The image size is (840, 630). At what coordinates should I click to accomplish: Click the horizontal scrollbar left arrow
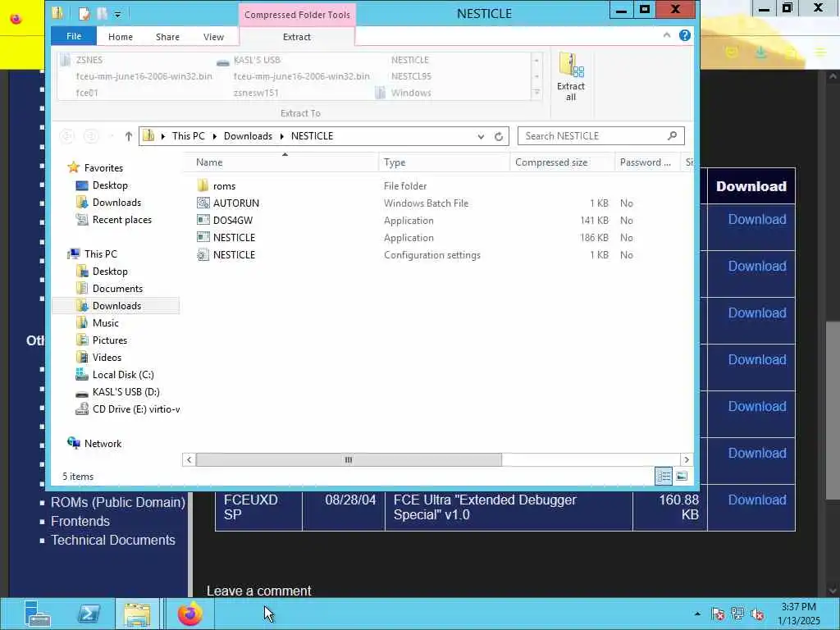click(x=189, y=459)
